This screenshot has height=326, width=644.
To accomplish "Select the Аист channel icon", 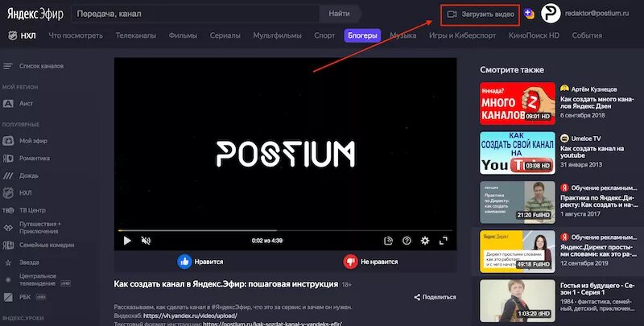I will 8,104.
